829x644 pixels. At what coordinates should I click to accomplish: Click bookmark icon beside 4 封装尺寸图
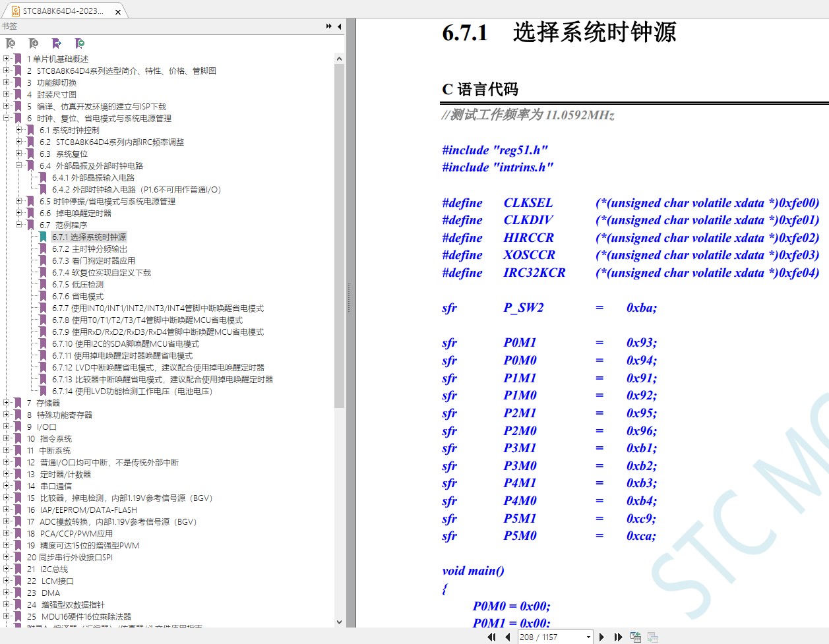point(18,94)
